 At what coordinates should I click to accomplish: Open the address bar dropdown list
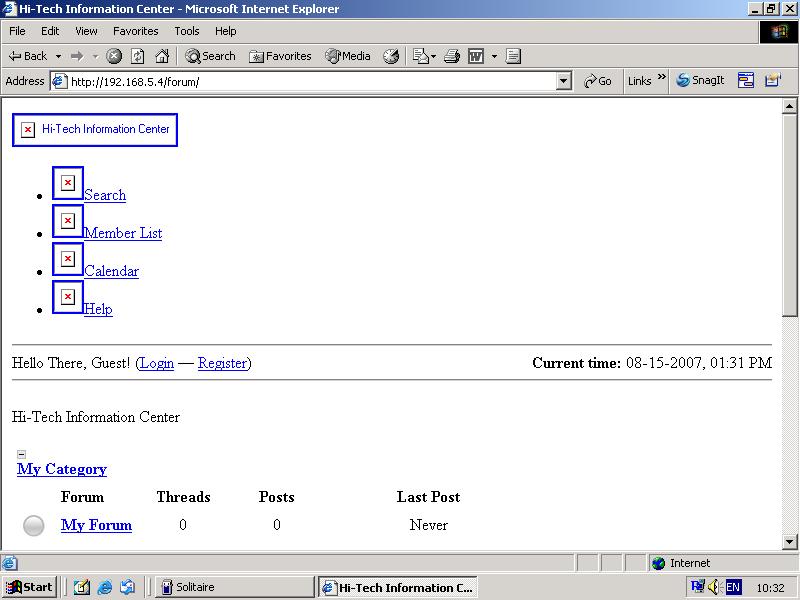(563, 81)
